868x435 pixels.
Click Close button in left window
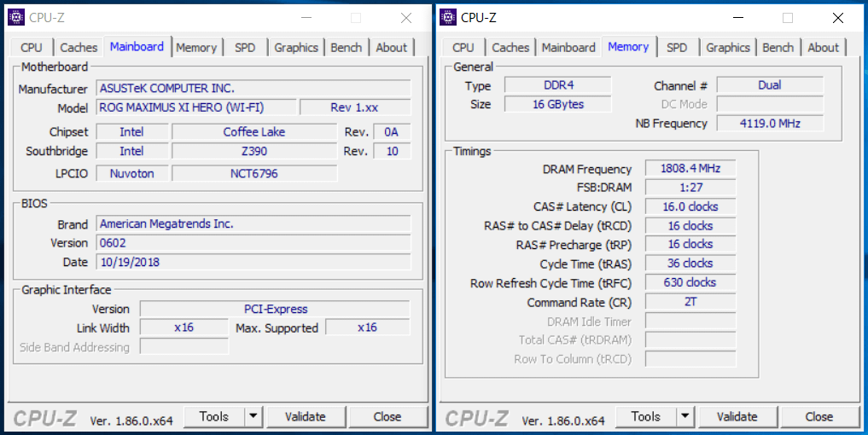click(x=387, y=417)
